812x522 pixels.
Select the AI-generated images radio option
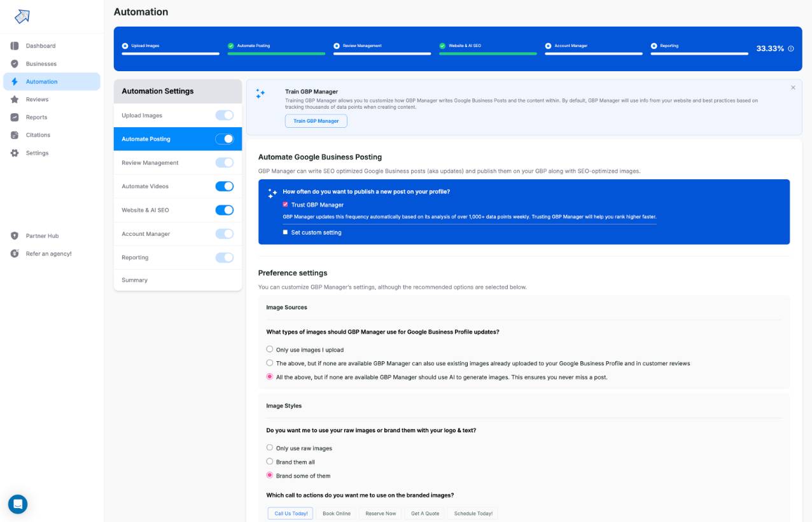(270, 377)
